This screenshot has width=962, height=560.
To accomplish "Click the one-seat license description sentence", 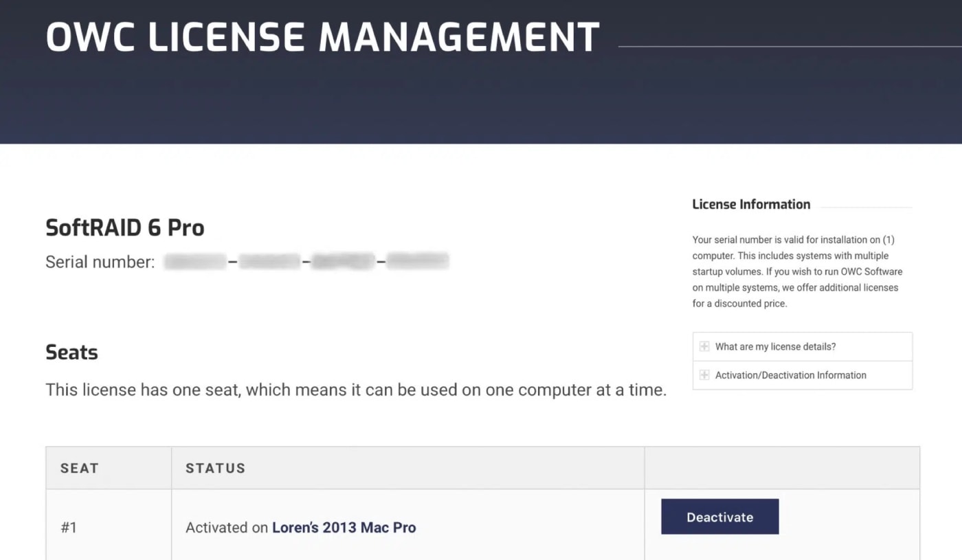I will click(x=355, y=390).
